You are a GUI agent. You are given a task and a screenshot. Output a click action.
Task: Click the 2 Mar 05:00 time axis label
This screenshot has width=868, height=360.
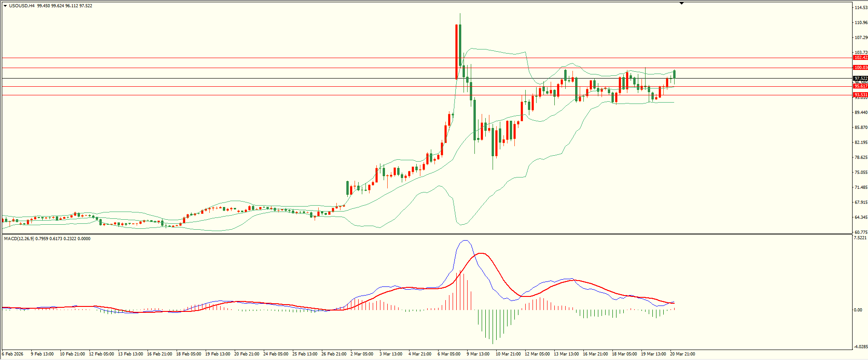coord(361,354)
